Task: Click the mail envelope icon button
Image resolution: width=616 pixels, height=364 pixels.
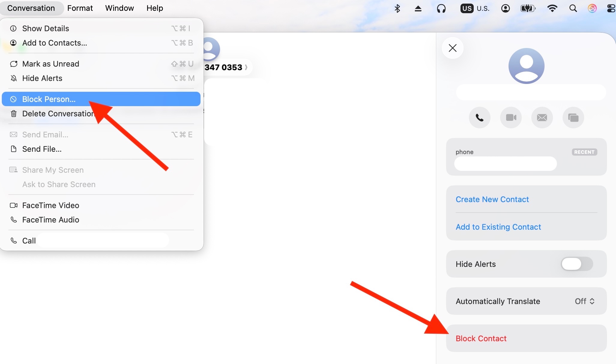Action: (542, 118)
